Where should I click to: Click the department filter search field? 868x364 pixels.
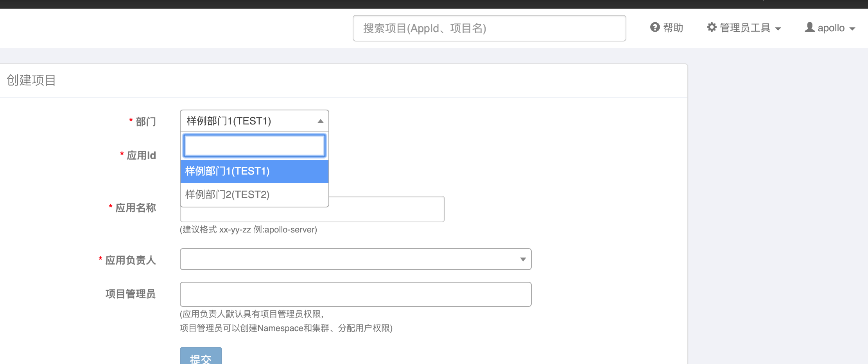[x=255, y=146]
